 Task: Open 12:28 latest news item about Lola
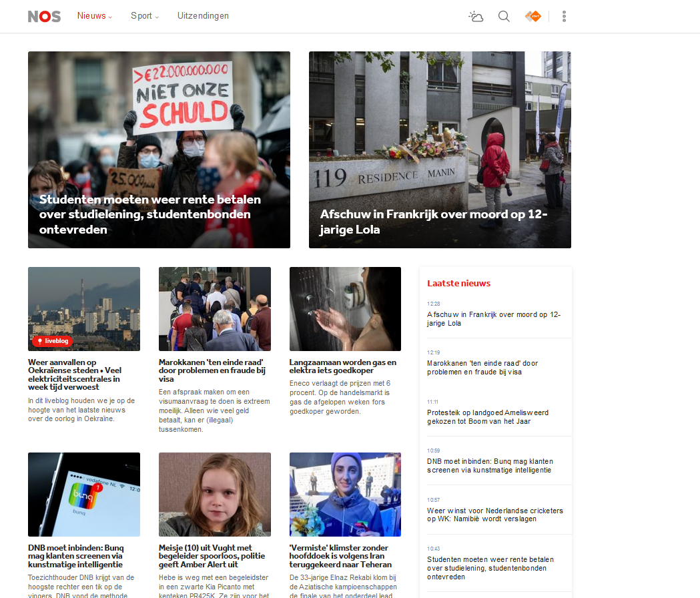(494, 319)
